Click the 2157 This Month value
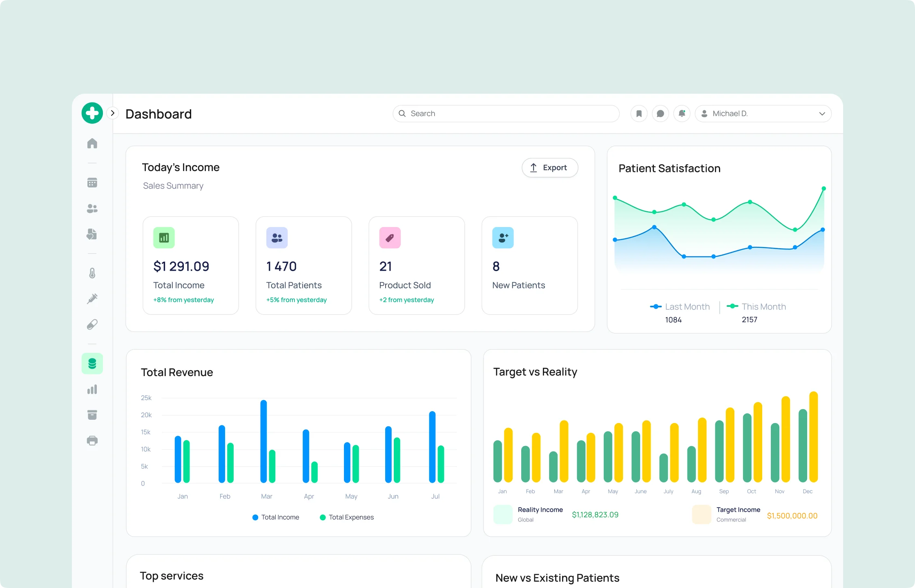Screen dimensions: 915x588 [750, 320]
